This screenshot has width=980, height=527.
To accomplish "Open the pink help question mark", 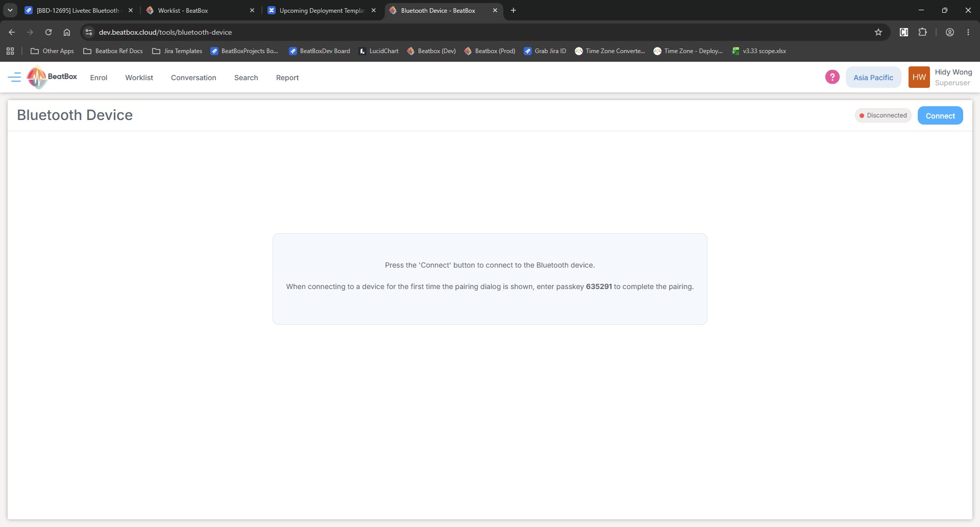I will (x=832, y=77).
